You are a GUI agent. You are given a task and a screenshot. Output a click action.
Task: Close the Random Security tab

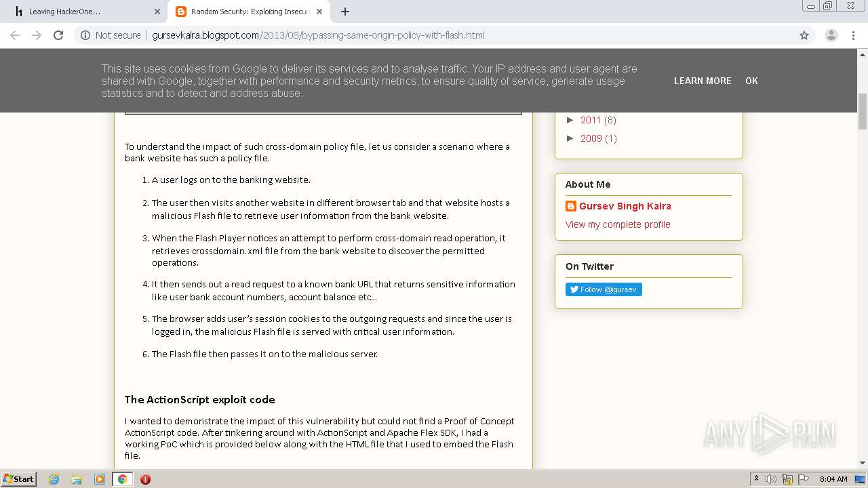point(321,12)
